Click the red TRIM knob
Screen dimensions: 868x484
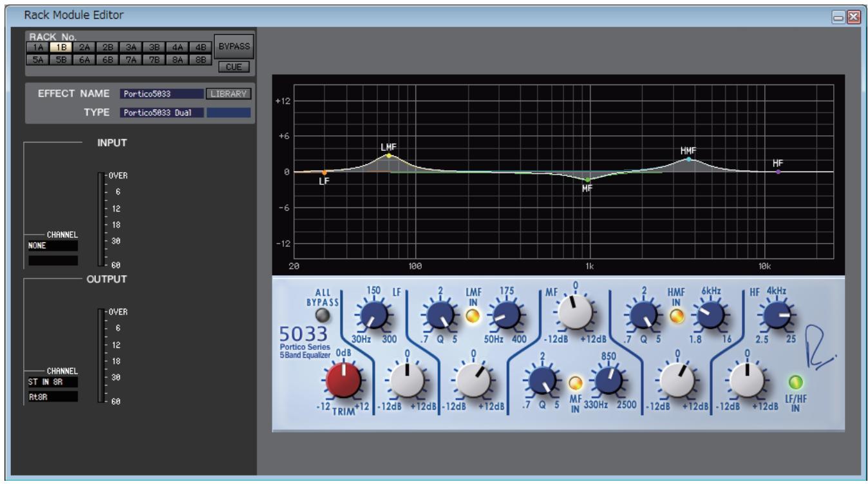point(344,381)
